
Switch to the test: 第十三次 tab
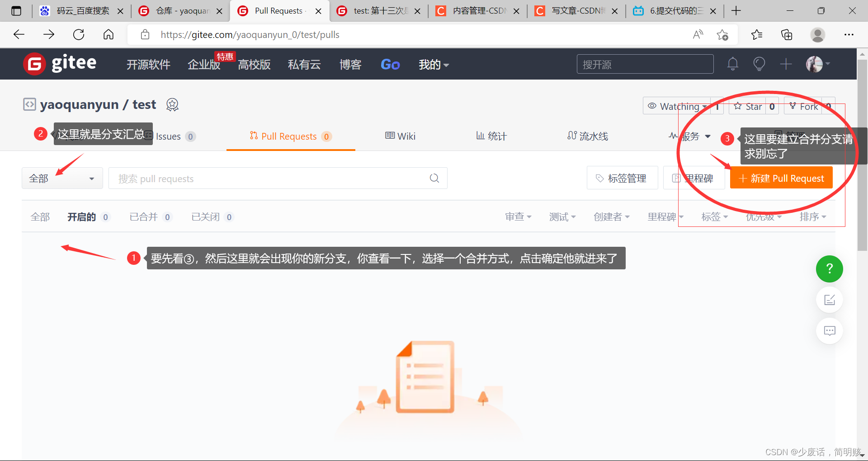coord(379,11)
